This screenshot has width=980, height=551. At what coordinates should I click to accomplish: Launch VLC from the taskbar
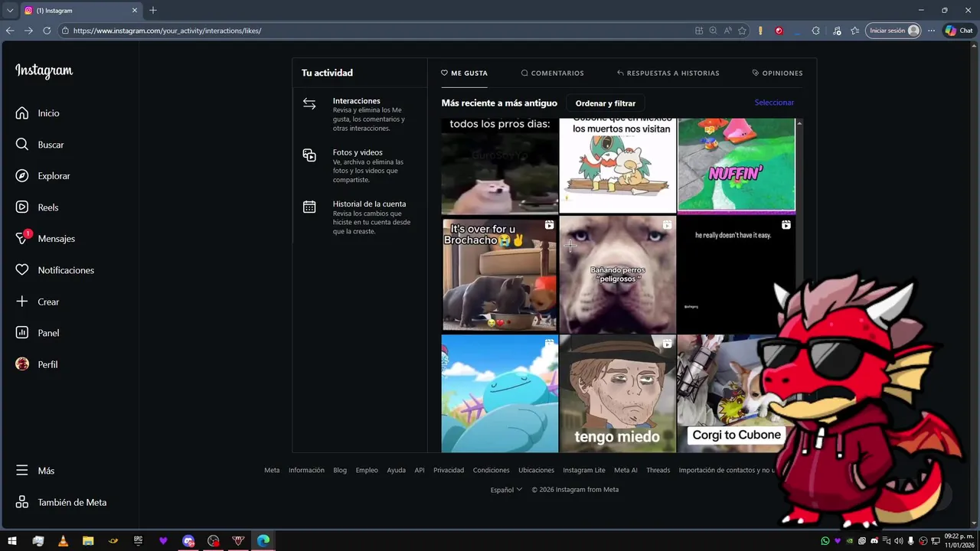(x=63, y=541)
